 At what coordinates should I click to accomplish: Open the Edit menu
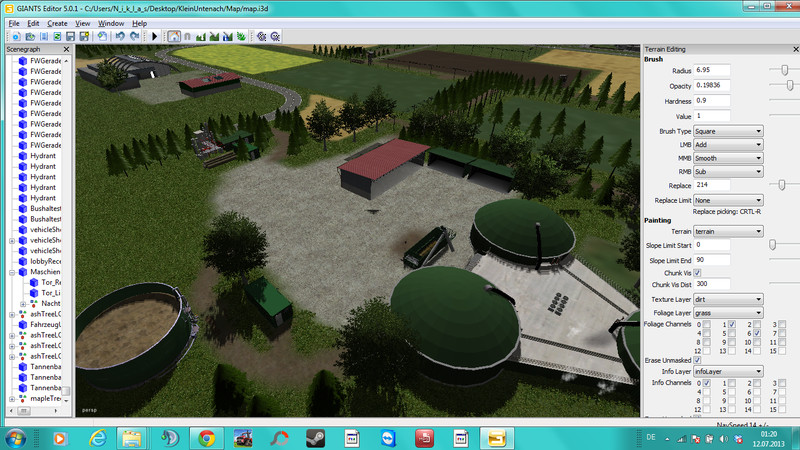coord(33,23)
